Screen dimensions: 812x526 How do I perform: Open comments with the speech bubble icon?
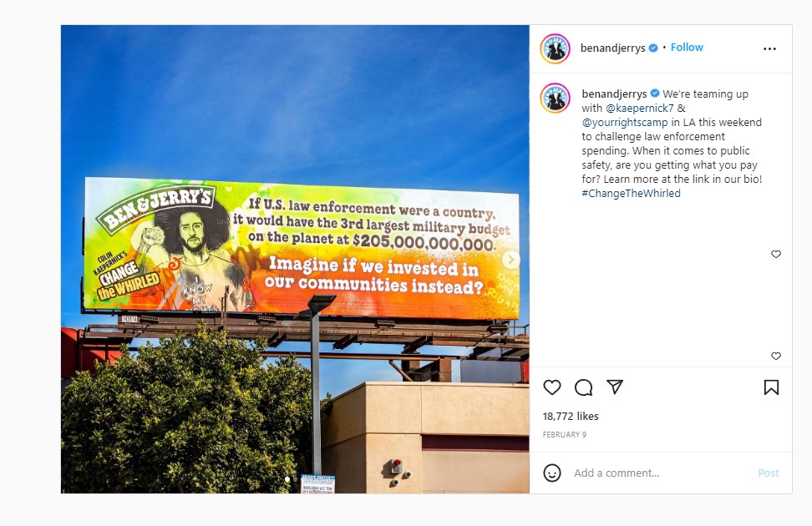point(584,387)
